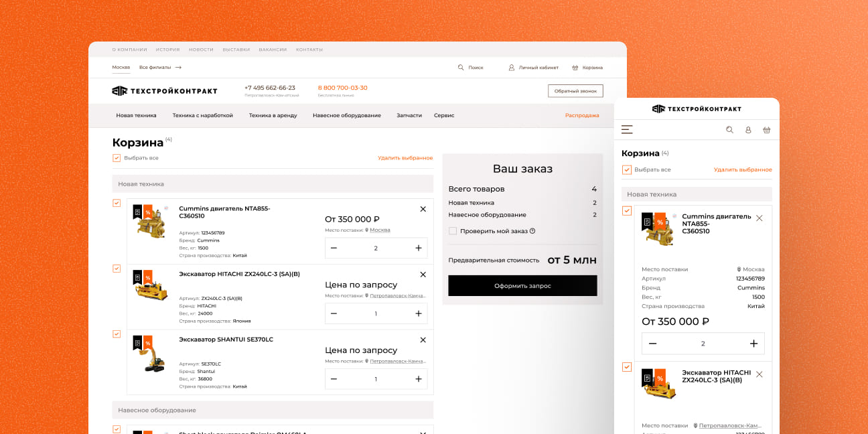Uncheck the Cummins двигатель checkbox (desktop)
Viewport: 868px width, 434px height.
(x=117, y=203)
